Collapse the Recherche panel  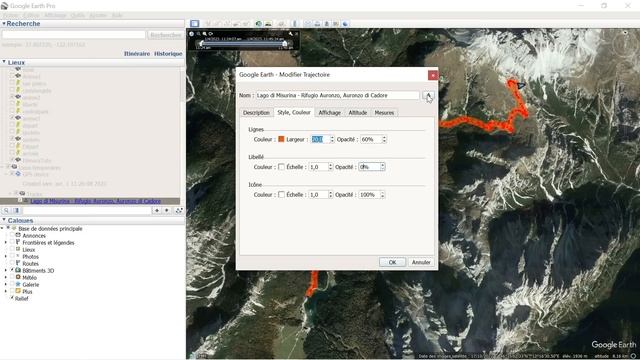[x=4, y=24]
